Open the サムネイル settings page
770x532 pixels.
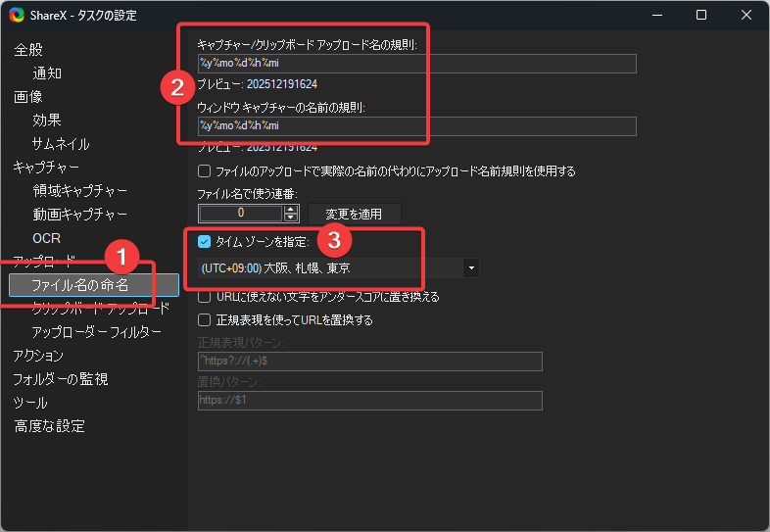(x=61, y=144)
